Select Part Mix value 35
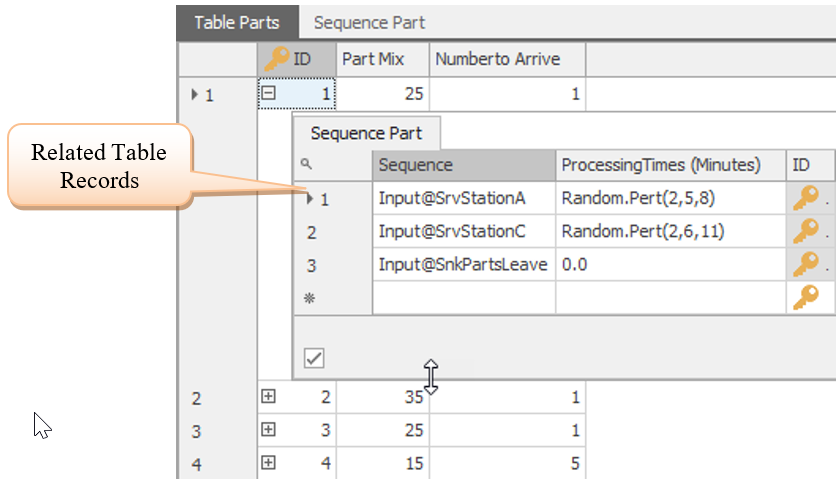The image size is (837, 479). (383, 397)
